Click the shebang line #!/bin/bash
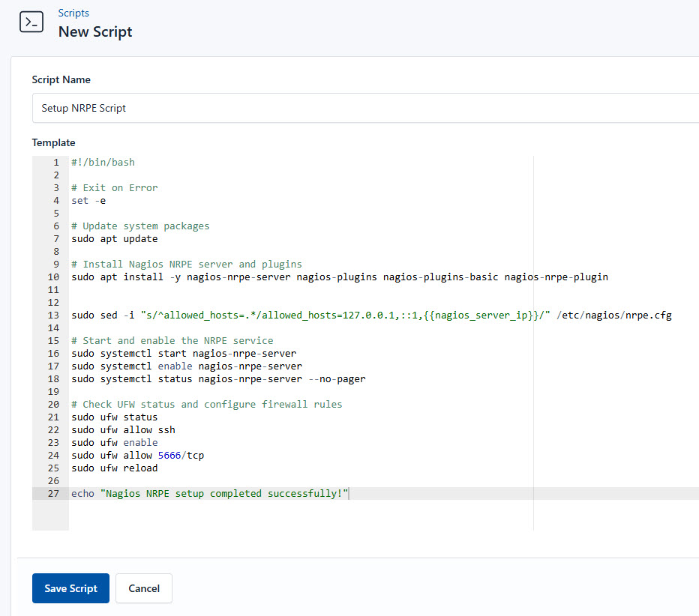The width and height of the screenshot is (699, 616). [103, 162]
